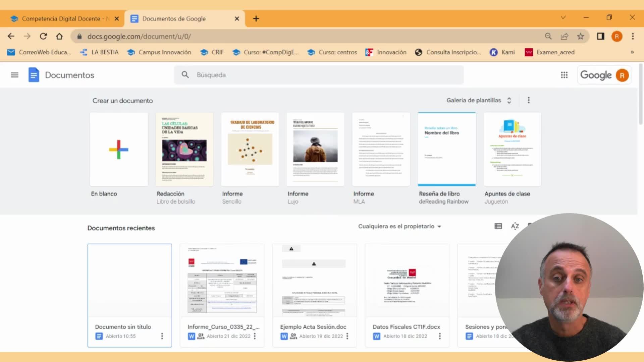Screen dimensions: 644x362
Task: Open CRIF bookmark in bookmarks bar
Action: click(212, 52)
